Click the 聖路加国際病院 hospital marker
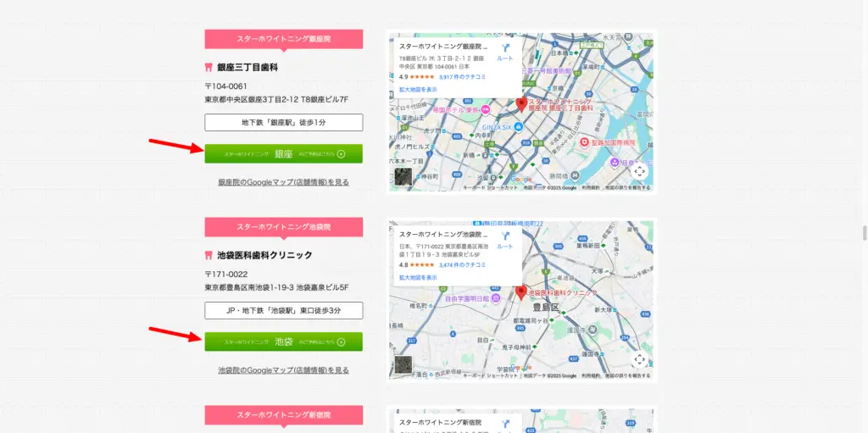868x433 pixels. click(x=585, y=143)
